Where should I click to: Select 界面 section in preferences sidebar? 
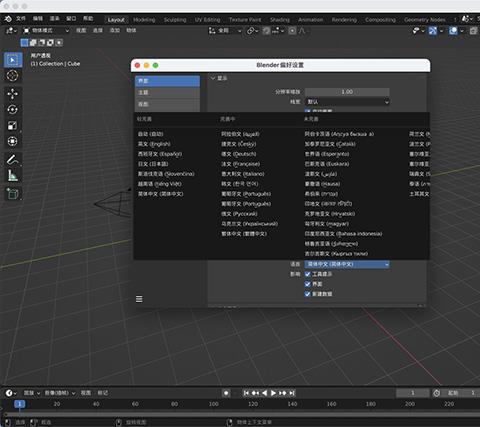tap(167, 81)
